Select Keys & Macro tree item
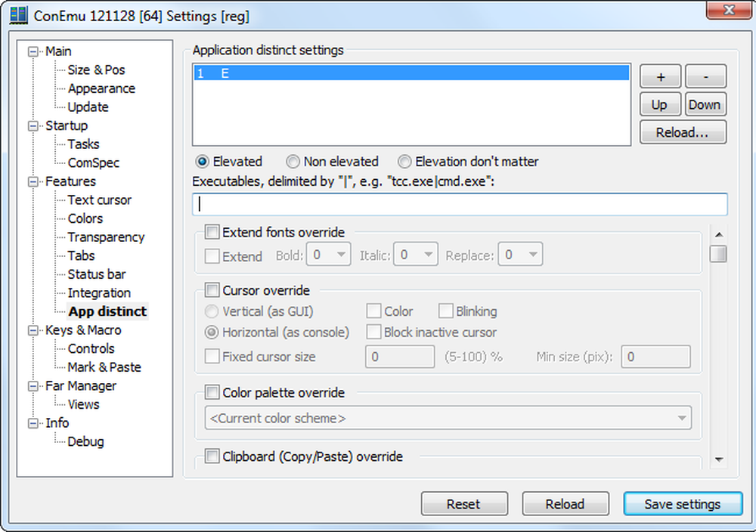The height and width of the screenshot is (532, 756). 83,330
